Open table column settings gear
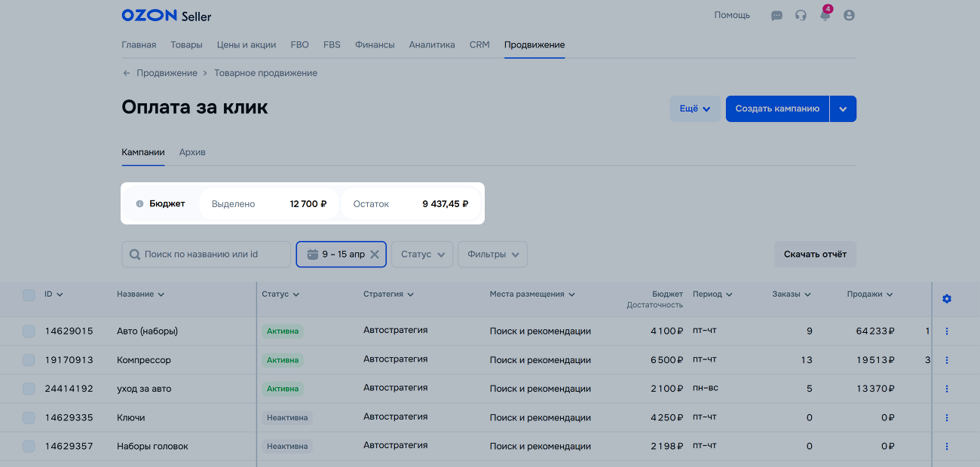 (947, 299)
